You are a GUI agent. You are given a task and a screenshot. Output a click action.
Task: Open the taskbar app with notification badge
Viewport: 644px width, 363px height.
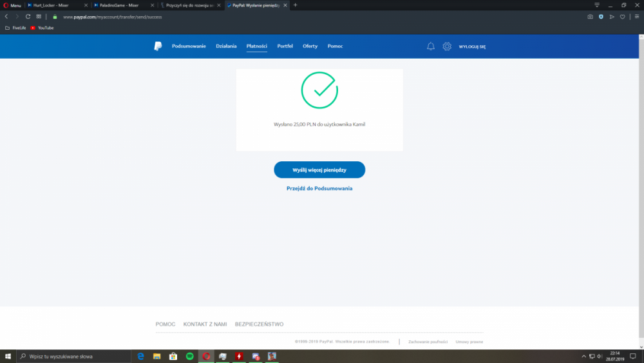[256, 357]
